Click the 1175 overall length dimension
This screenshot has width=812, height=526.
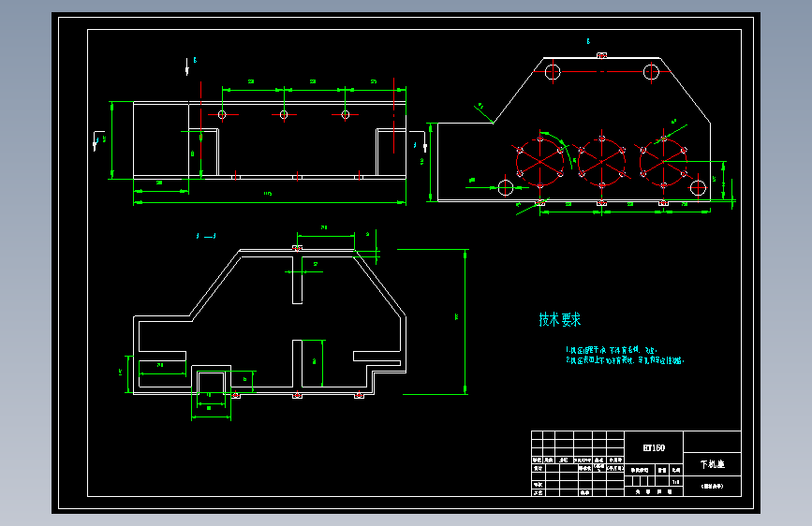267,194
